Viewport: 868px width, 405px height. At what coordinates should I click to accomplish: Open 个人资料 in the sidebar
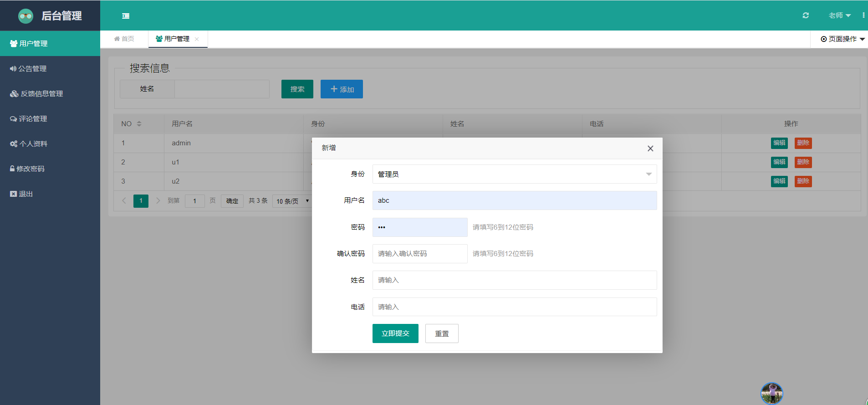[x=50, y=144]
